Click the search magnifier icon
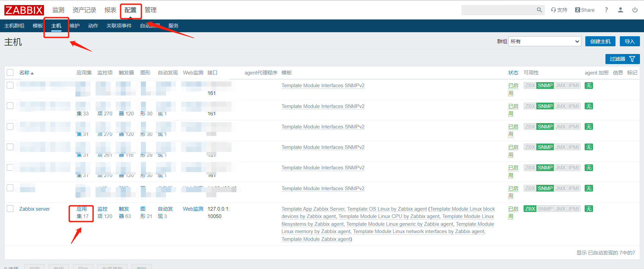 coord(539,10)
